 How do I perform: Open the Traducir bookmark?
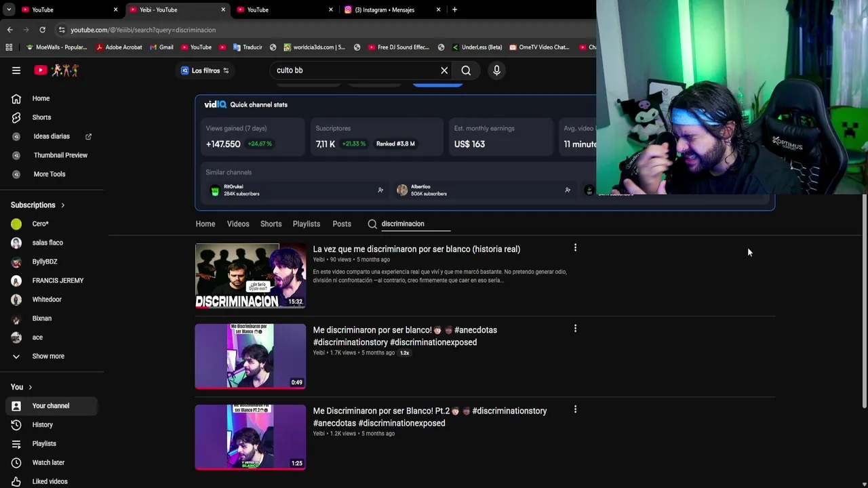click(x=247, y=47)
